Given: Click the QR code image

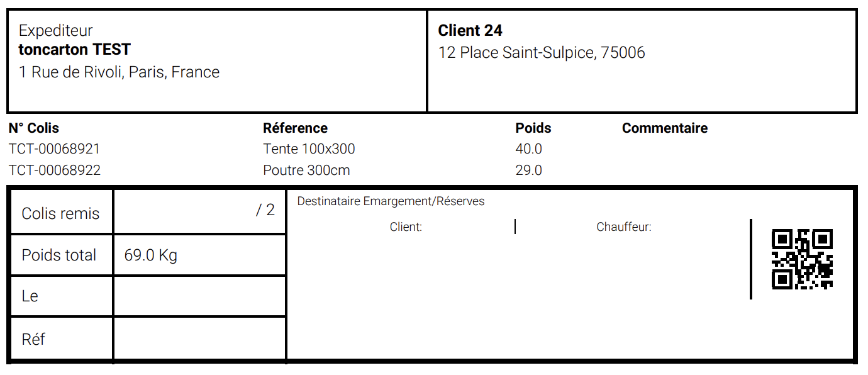Looking at the screenshot, I should [x=802, y=259].
